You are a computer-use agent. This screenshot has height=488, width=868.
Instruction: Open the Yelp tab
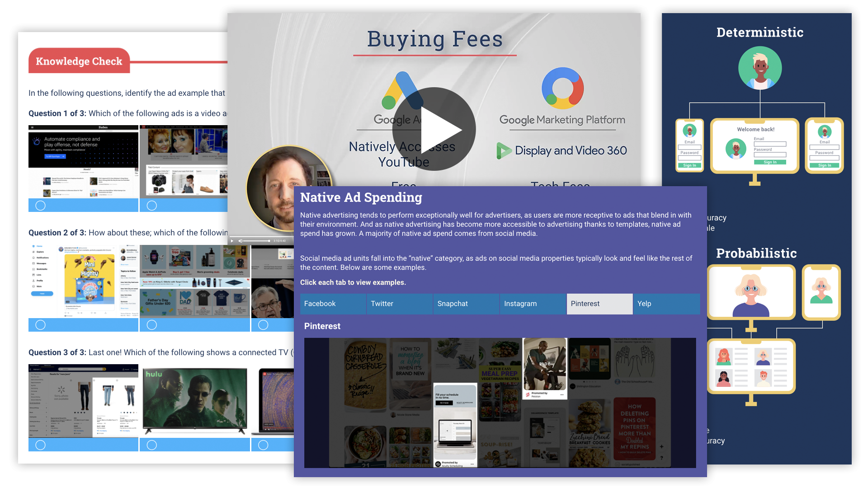pyautogui.click(x=667, y=304)
